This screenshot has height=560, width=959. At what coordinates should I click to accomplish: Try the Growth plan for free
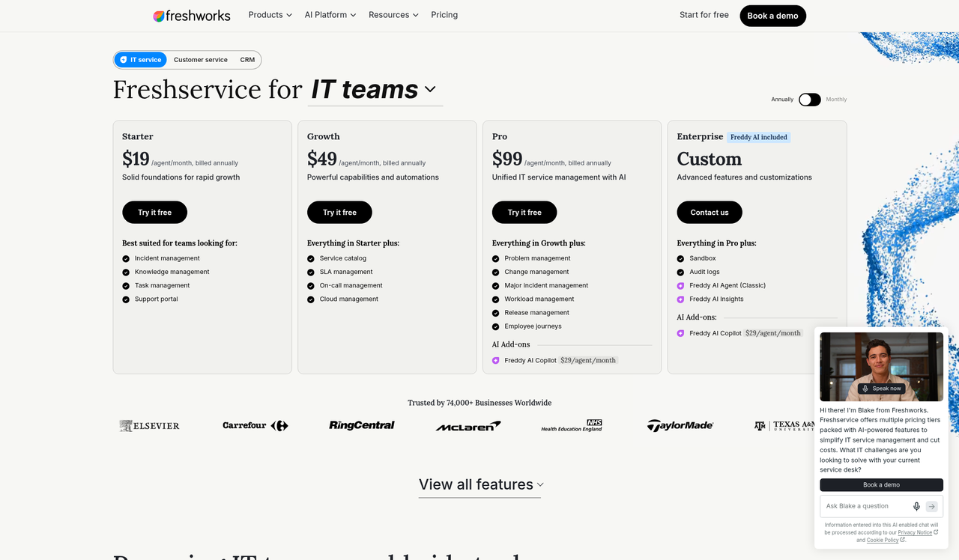[340, 213]
